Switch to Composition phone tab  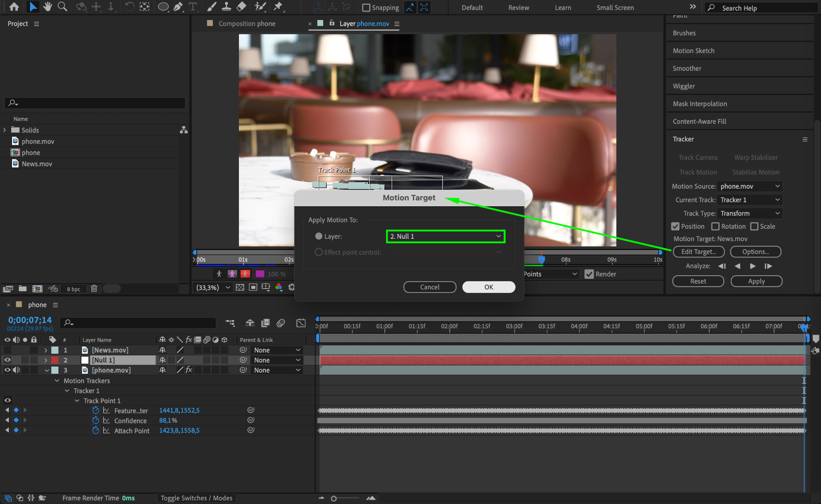[x=247, y=24]
